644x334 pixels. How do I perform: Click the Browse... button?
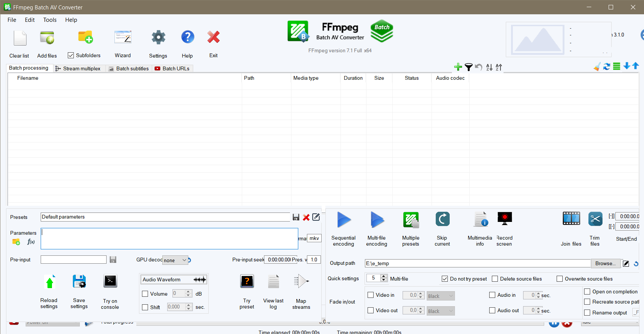click(606, 263)
